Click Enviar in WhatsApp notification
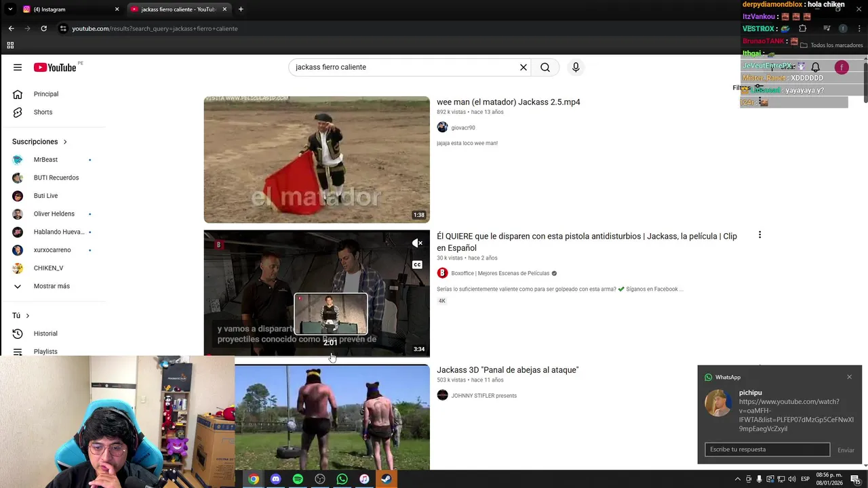 click(846, 450)
